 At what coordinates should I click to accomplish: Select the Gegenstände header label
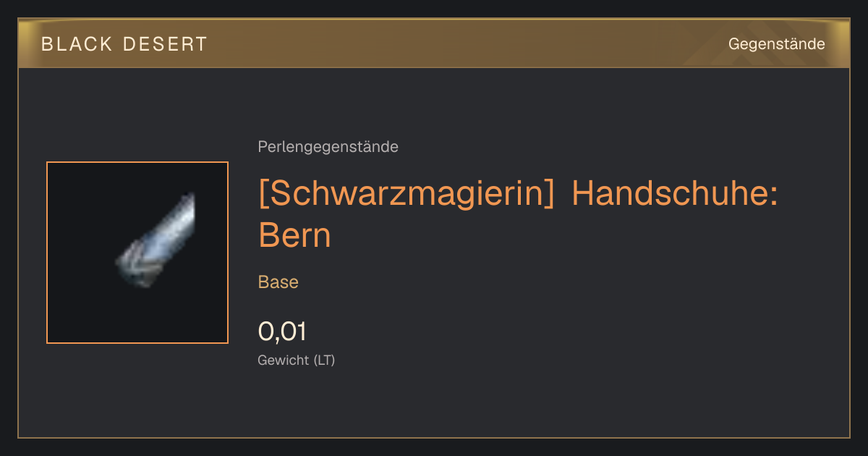coord(776,44)
